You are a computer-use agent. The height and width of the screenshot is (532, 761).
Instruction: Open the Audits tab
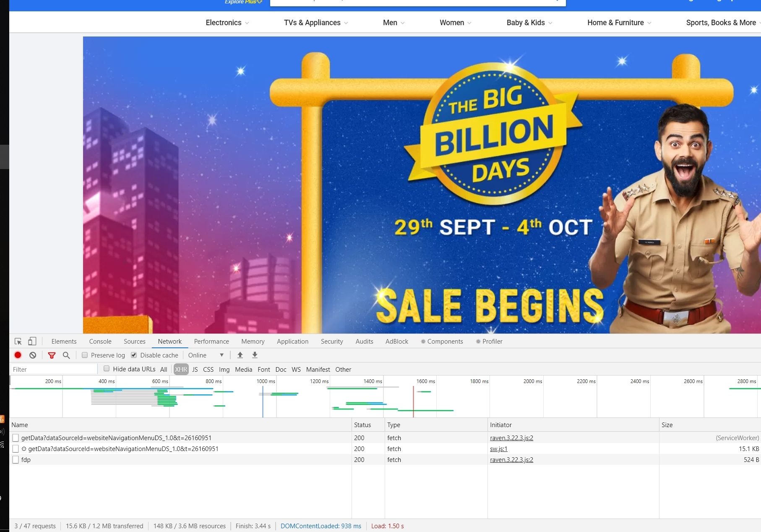pos(365,342)
